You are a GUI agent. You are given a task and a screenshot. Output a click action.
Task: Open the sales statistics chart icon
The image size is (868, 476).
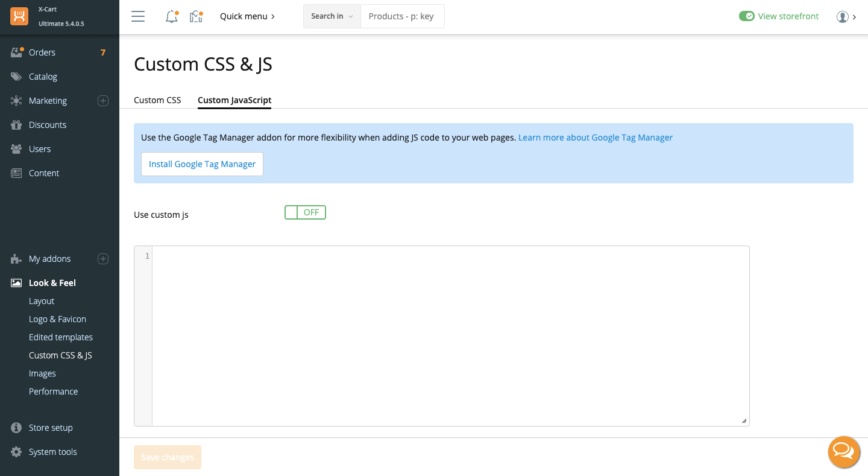point(196,17)
